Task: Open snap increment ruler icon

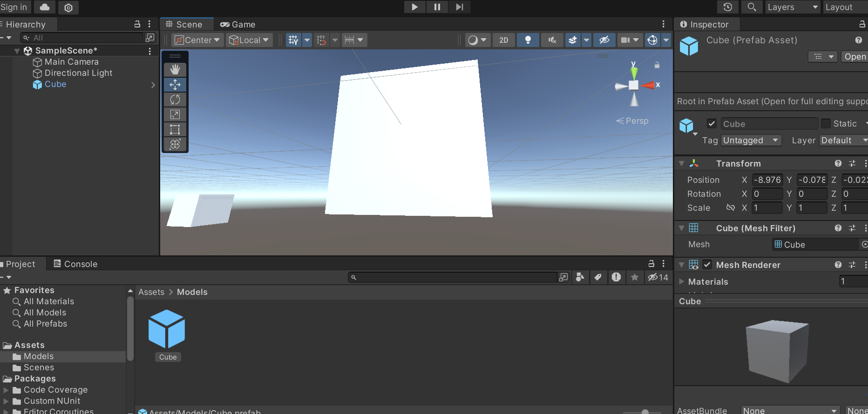Action: (354, 40)
